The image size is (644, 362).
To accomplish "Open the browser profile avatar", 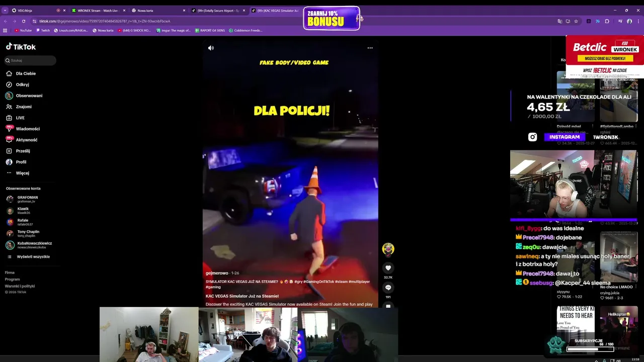I will (x=629, y=21).
